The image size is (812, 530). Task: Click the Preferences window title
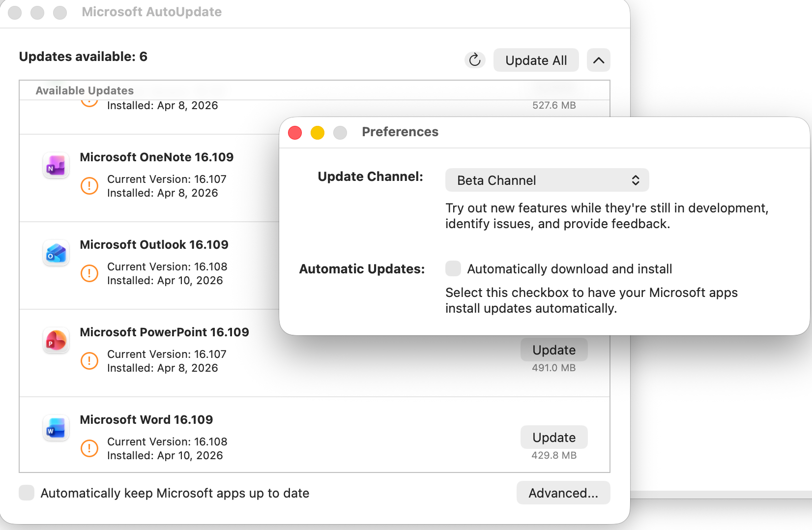click(400, 132)
